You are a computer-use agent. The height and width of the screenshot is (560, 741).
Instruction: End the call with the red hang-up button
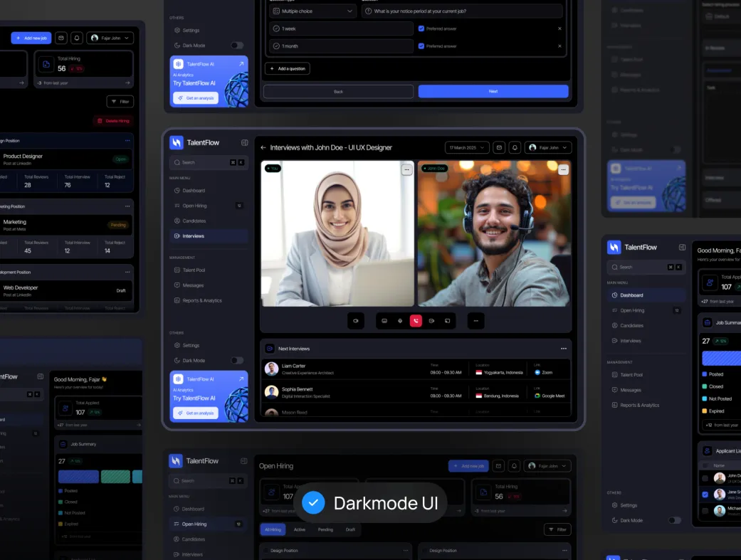click(416, 321)
